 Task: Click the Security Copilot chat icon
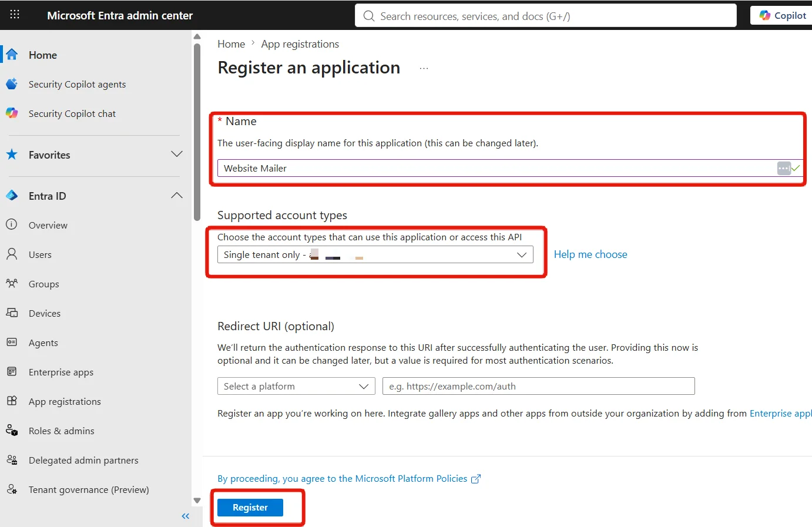pyautogui.click(x=12, y=113)
